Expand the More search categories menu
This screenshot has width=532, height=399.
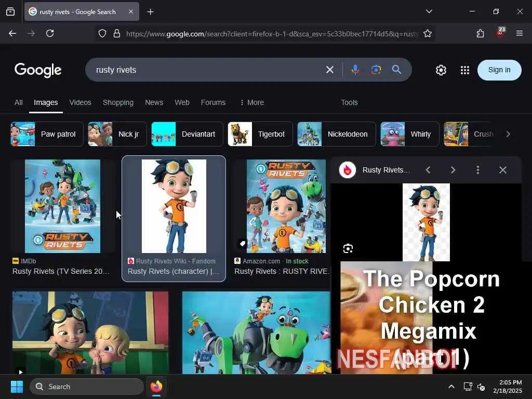tap(252, 102)
